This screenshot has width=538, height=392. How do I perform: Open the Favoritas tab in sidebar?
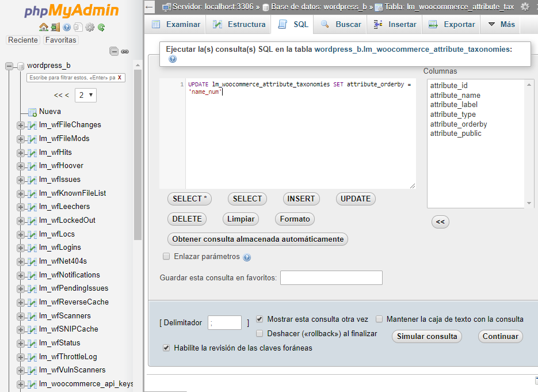[x=61, y=40]
